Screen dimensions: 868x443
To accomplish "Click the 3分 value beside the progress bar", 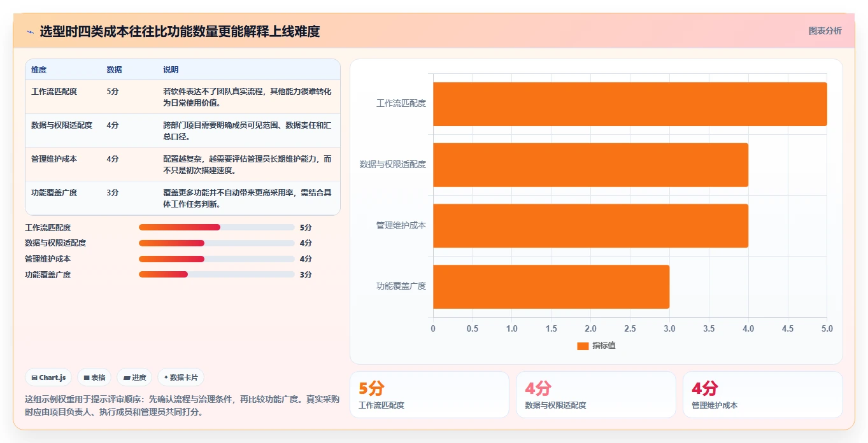I will 306,275.
